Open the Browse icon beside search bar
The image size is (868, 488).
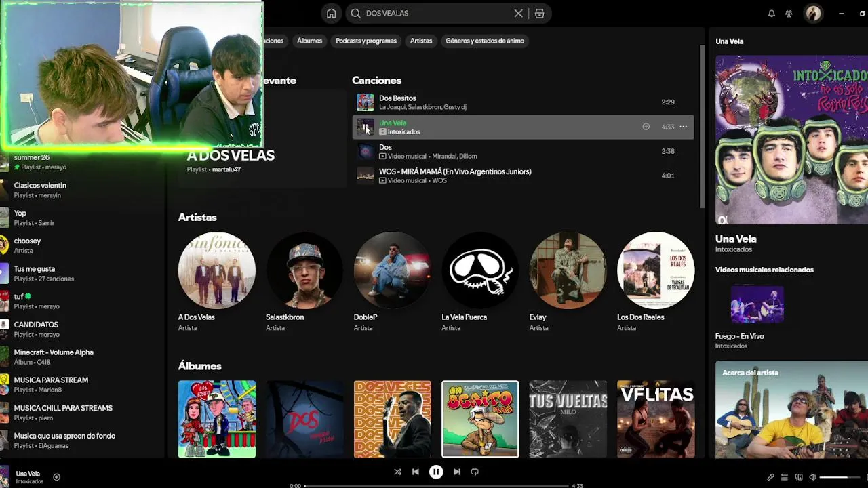[x=539, y=14]
